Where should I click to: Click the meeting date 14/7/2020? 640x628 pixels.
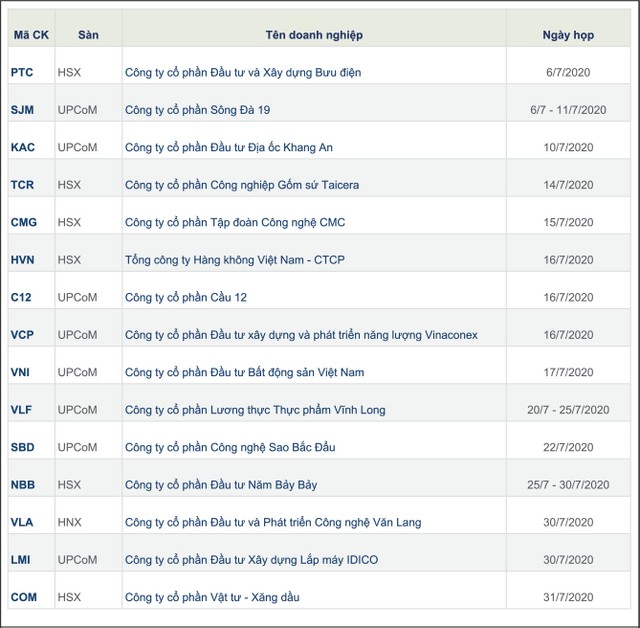[x=568, y=185]
